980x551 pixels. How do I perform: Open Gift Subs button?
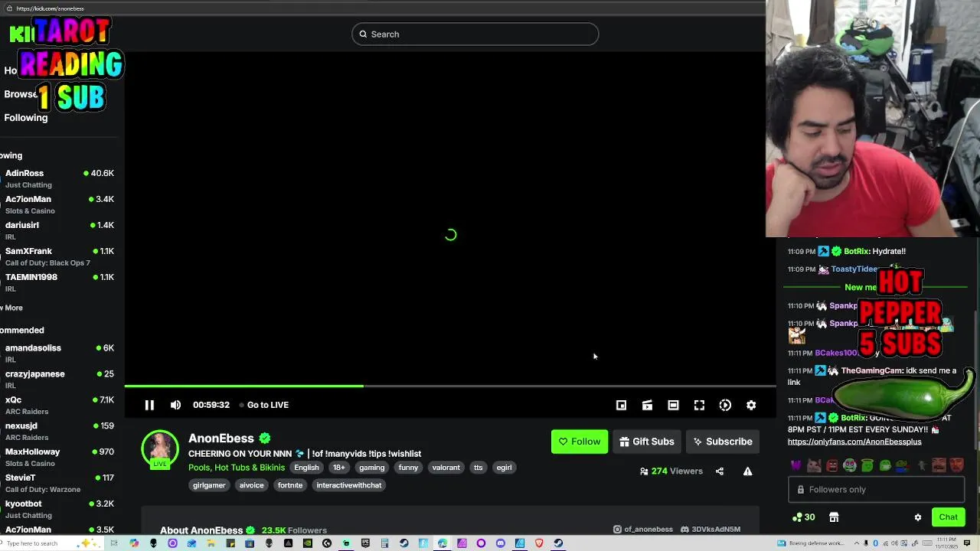point(647,442)
